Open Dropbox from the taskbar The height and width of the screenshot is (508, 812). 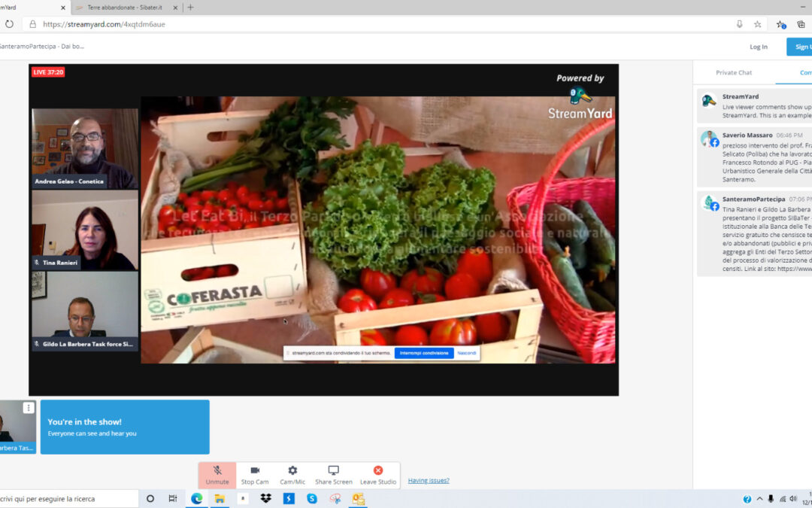[x=265, y=499]
